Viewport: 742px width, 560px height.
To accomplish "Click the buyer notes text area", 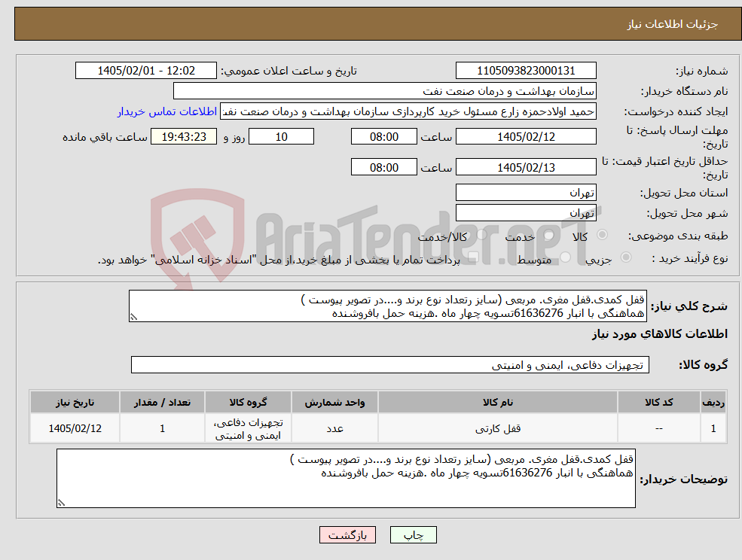I will pos(346,478).
